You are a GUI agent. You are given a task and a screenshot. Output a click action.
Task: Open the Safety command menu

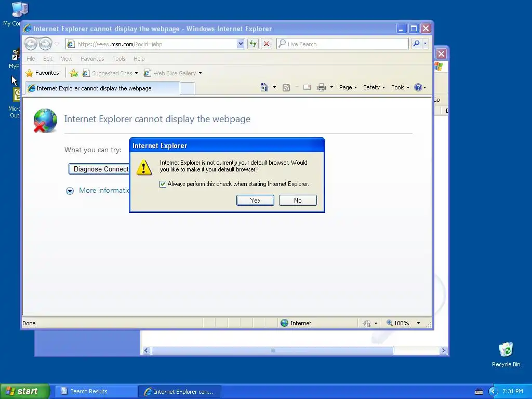coord(374,87)
